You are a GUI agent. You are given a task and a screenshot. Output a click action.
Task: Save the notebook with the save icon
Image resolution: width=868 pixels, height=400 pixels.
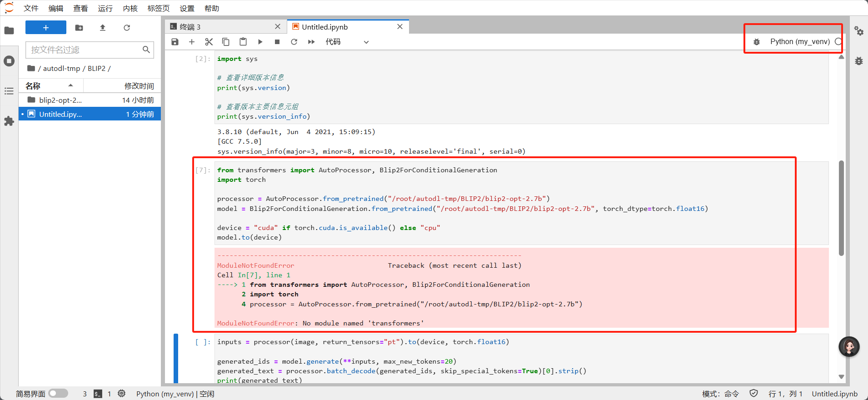[175, 42]
